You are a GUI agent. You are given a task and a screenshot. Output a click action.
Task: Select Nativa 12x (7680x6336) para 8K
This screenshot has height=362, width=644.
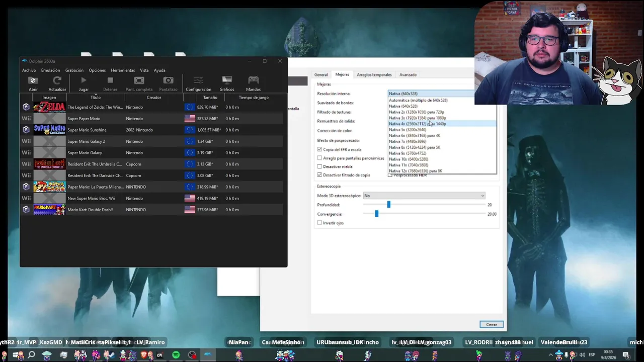click(442, 171)
